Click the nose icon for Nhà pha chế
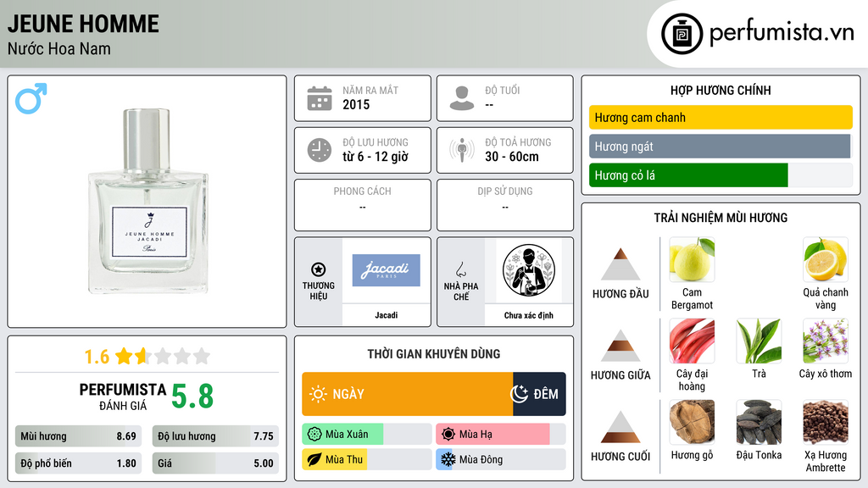Image resolution: width=868 pixels, height=488 pixels. [461, 269]
